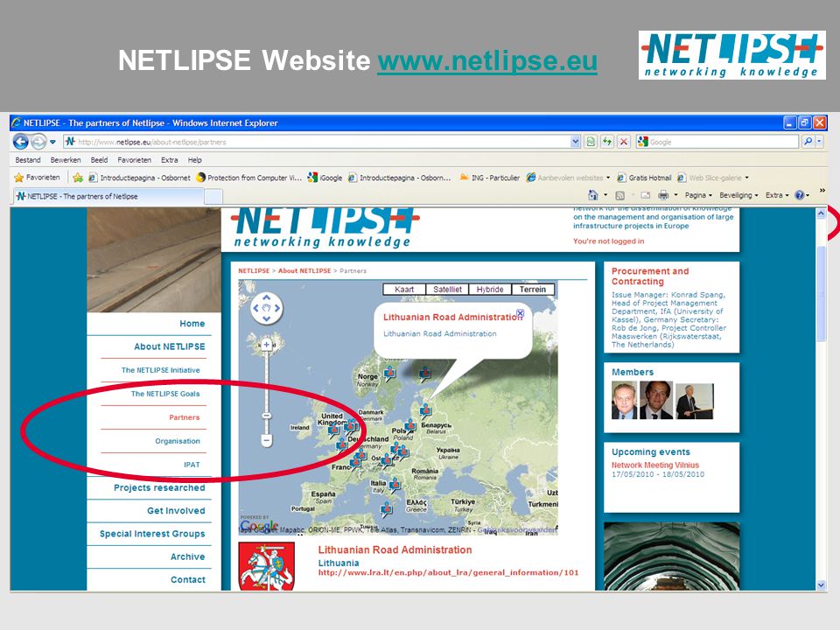The width and height of the screenshot is (840, 630).
Task: Click the map pan control
Action: [x=266, y=308]
